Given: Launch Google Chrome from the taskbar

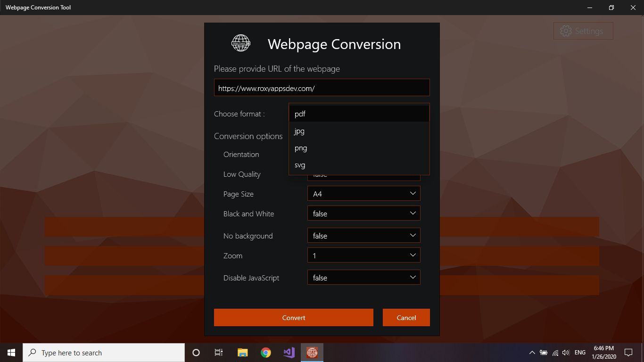Looking at the screenshot, I should 265,352.
